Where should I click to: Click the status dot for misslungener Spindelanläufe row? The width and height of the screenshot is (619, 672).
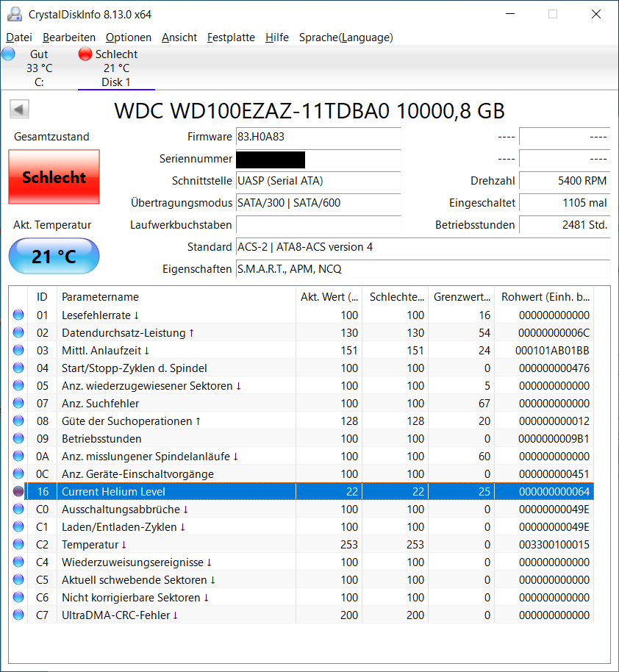pos(18,456)
